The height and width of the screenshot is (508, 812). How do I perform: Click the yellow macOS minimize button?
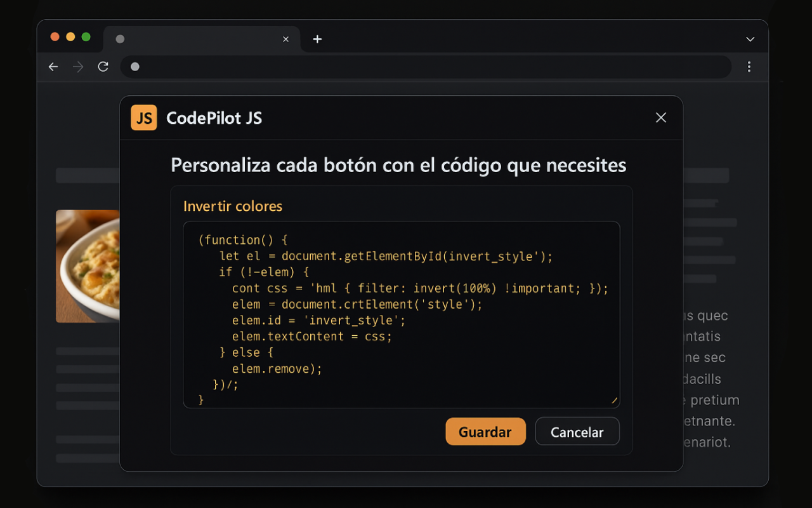point(70,37)
